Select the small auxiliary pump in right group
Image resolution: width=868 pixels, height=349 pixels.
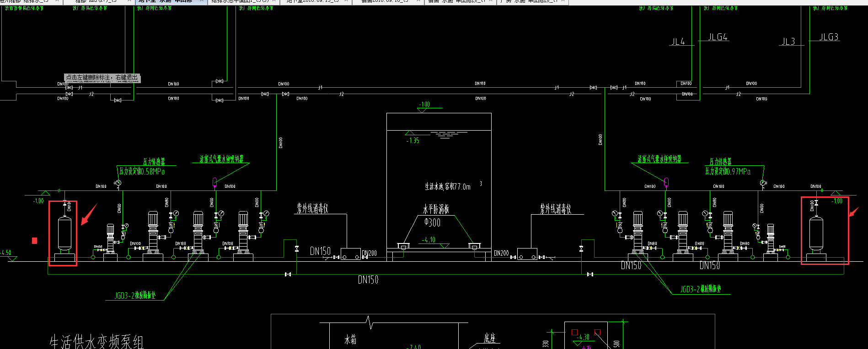770,239
